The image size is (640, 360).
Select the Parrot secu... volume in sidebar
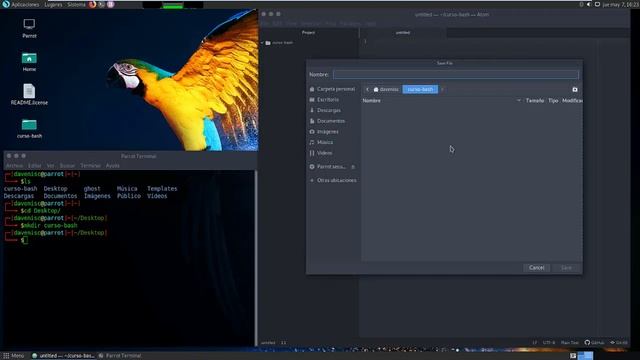click(329, 167)
